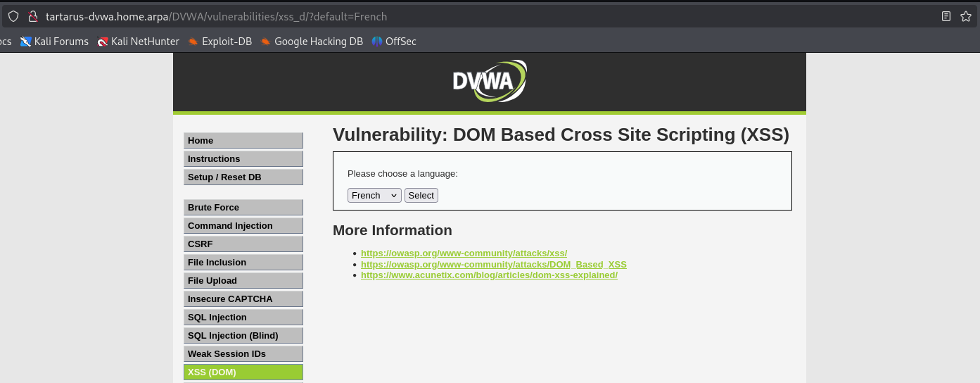Open Google Hacking DB bookmark

(x=311, y=42)
